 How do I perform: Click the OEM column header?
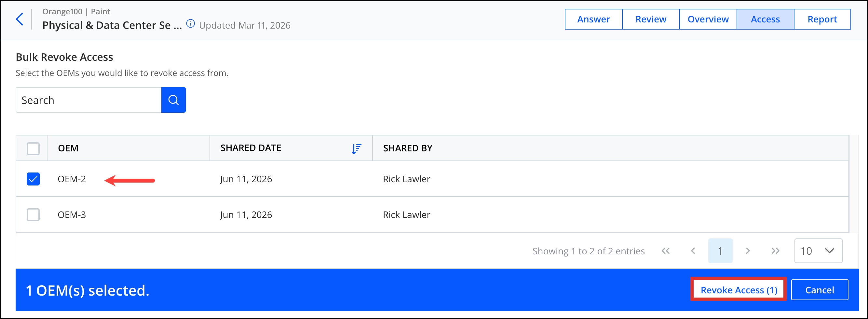point(68,148)
